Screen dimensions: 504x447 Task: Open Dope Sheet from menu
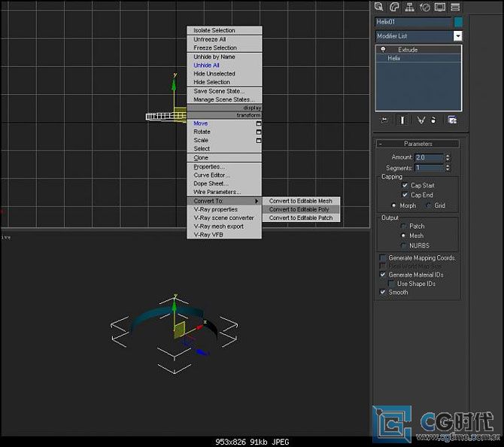(x=224, y=184)
